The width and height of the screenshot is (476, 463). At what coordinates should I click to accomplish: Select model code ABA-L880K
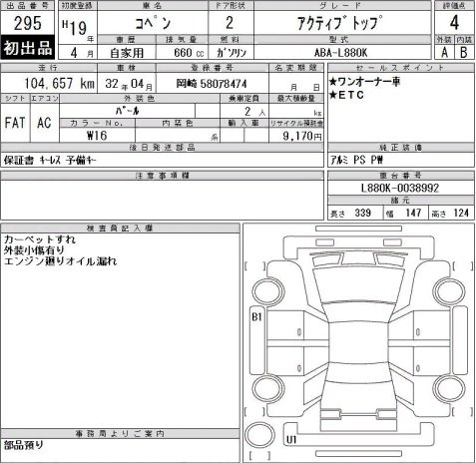(x=340, y=53)
